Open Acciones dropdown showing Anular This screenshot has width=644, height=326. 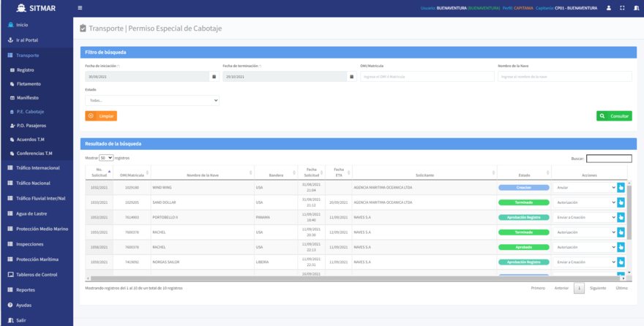pyautogui.click(x=585, y=187)
